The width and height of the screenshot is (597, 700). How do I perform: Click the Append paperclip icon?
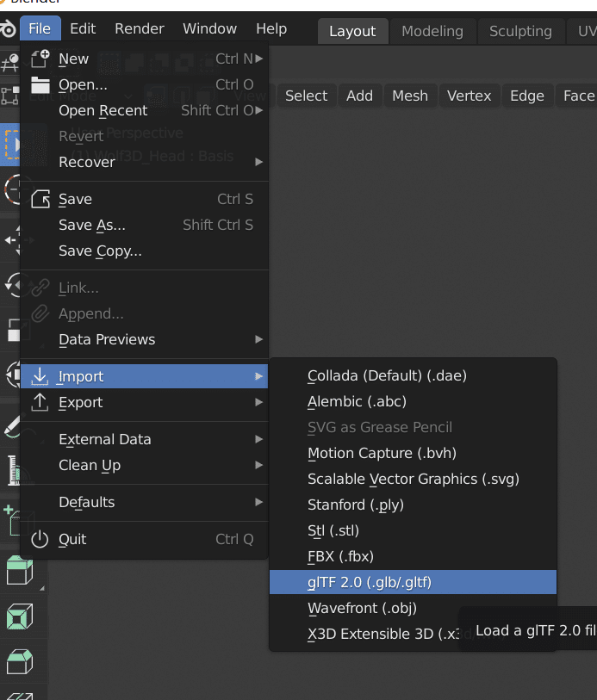coord(40,313)
